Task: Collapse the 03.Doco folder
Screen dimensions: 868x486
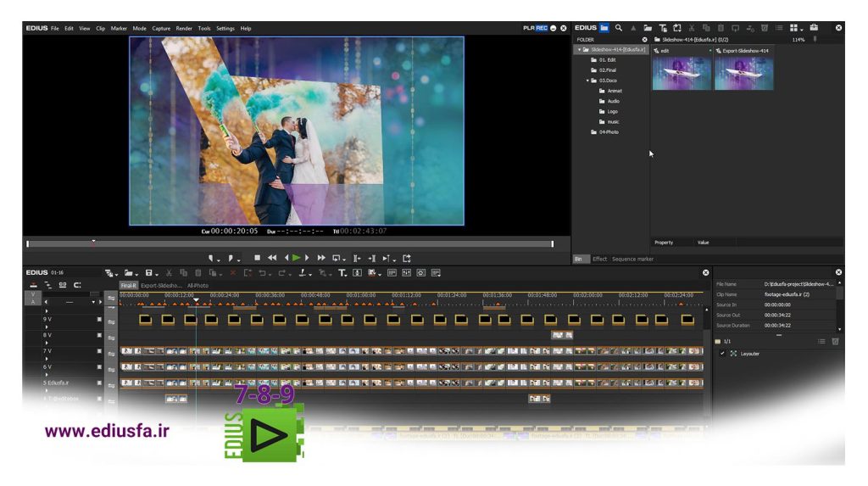Action: pos(588,81)
